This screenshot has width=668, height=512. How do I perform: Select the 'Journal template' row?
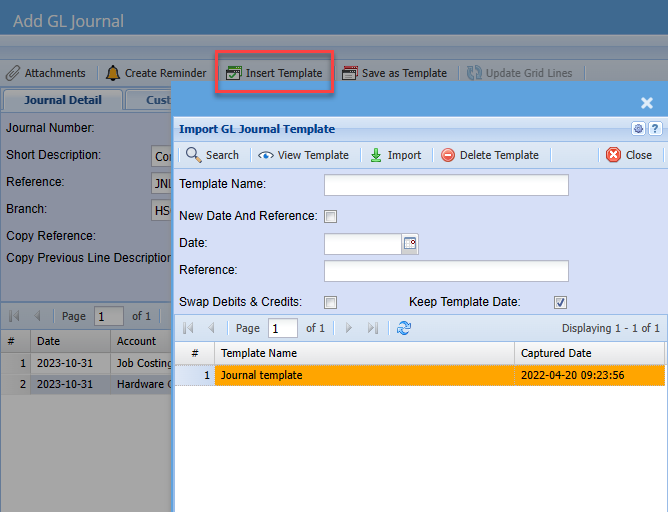420,375
